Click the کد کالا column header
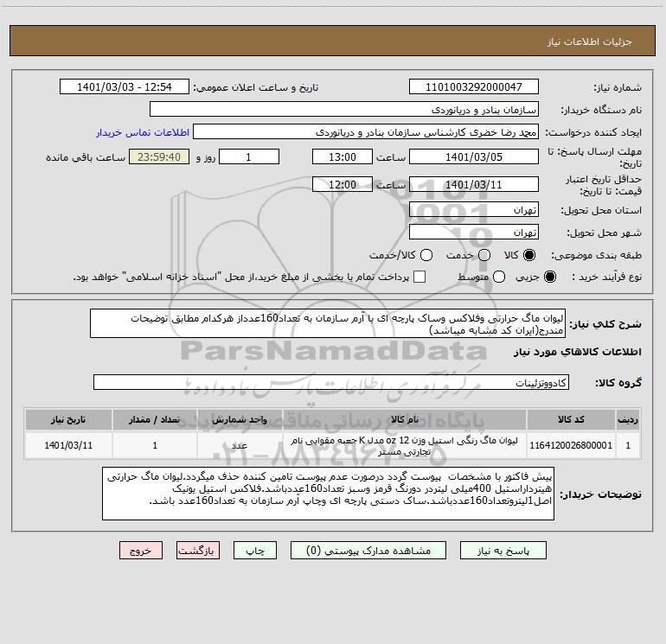 pos(571,419)
